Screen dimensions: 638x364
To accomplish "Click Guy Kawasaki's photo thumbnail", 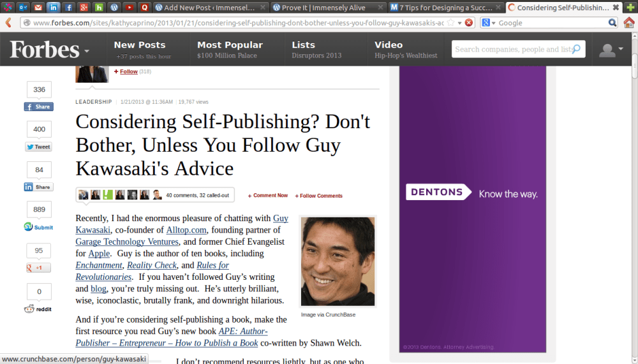I will point(338,261).
